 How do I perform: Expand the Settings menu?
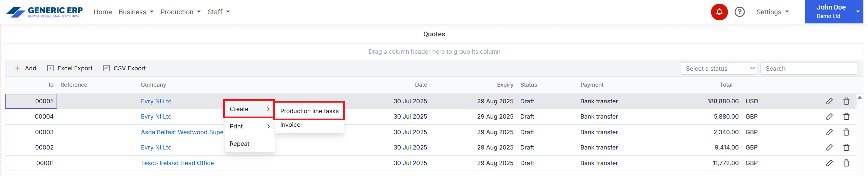point(772,12)
